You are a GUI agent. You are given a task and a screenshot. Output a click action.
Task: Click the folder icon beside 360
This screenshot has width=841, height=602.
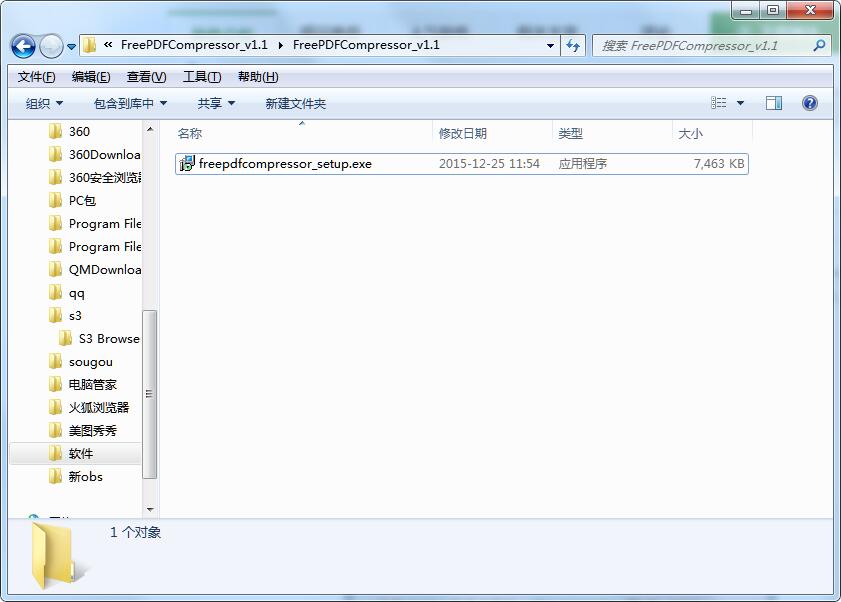click(55, 131)
